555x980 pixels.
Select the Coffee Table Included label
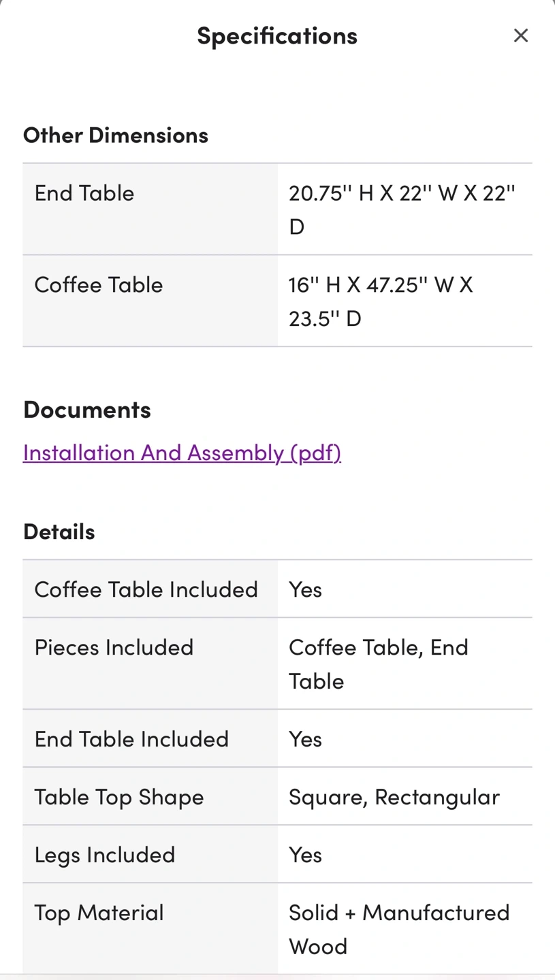pyautogui.click(x=146, y=589)
